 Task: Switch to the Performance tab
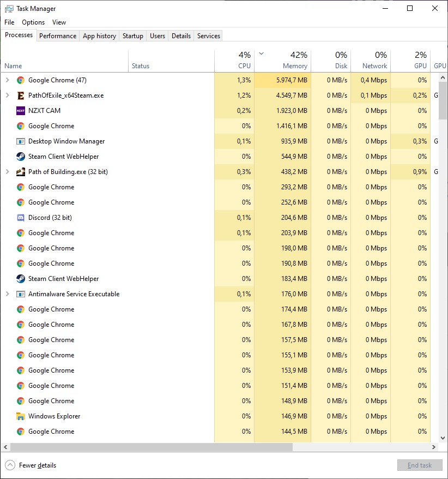(58, 36)
